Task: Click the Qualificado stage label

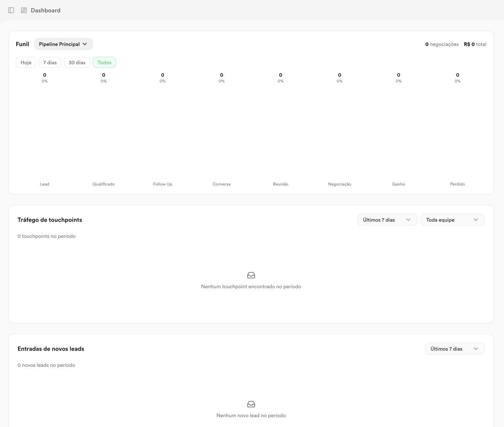Action: coord(103,184)
